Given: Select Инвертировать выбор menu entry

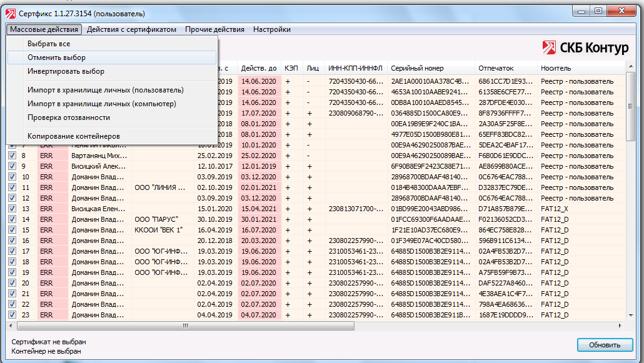Looking at the screenshot, I should (x=112, y=71).
